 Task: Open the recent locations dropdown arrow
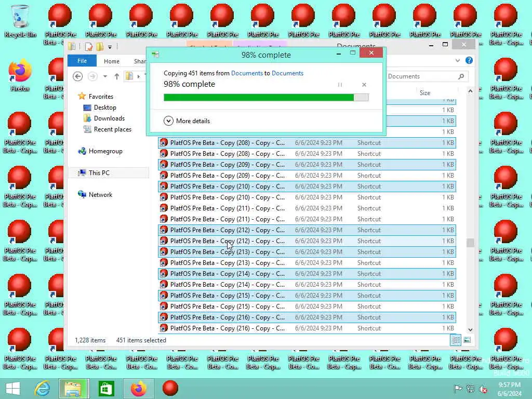[x=105, y=76]
